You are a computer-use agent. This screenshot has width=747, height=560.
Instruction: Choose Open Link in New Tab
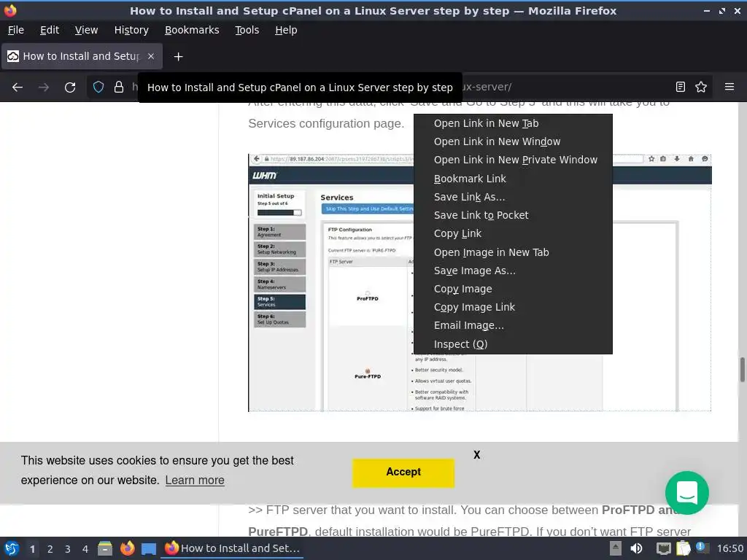(x=513, y=123)
